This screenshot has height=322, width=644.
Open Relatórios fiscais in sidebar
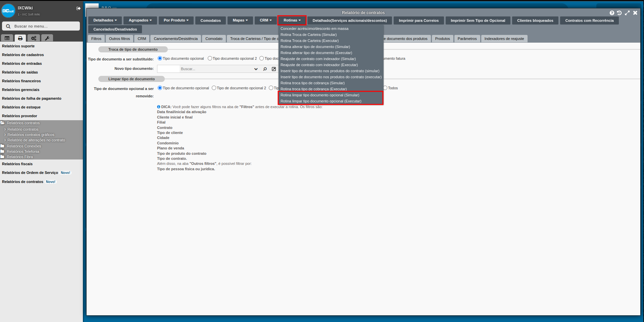point(17,164)
